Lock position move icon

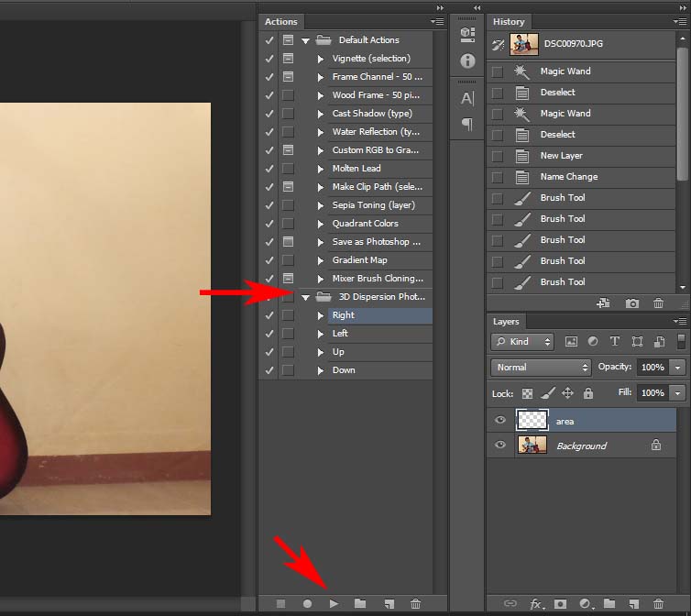click(567, 393)
